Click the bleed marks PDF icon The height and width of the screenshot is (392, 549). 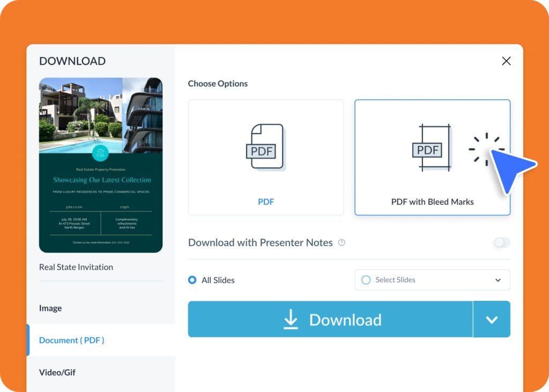click(x=431, y=149)
